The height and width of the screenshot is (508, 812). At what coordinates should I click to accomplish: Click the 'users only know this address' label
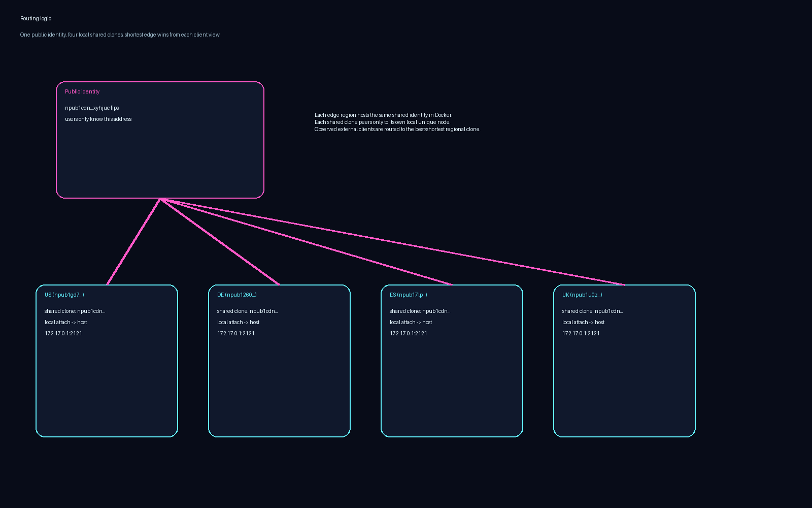click(98, 119)
